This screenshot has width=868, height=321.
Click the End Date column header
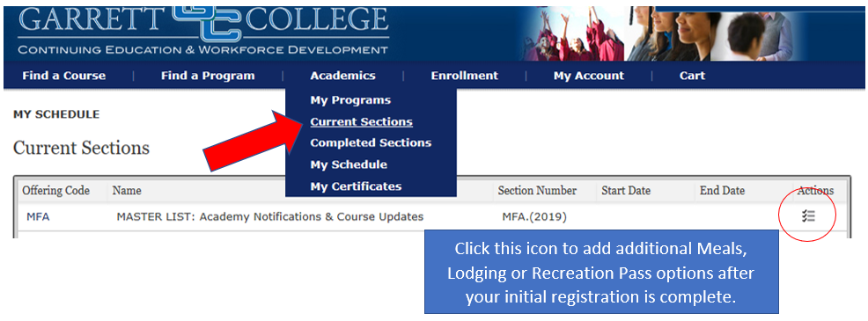pyautogui.click(x=722, y=190)
